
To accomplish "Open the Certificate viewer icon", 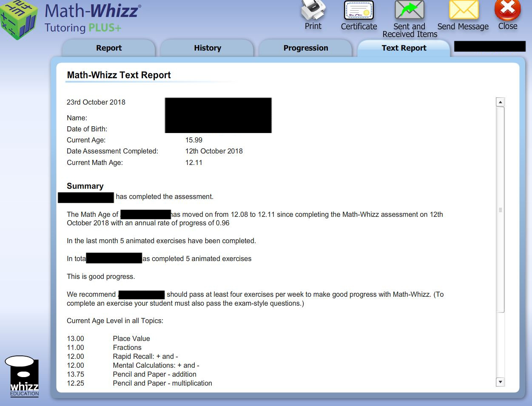I will [x=358, y=11].
